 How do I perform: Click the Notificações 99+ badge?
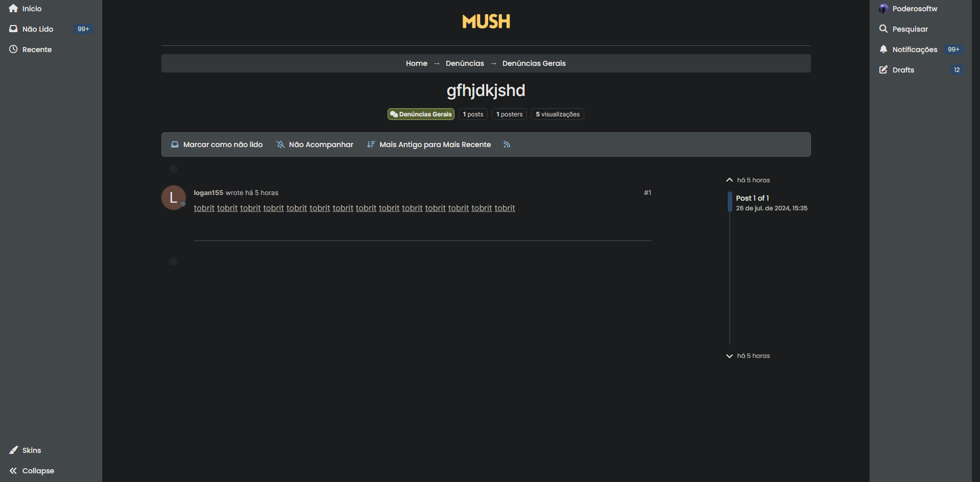click(x=953, y=50)
